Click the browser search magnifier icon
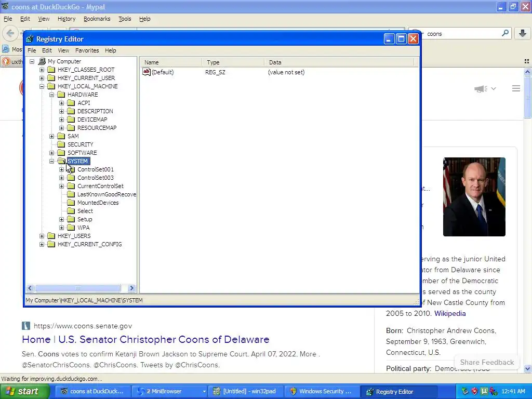This screenshot has height=399, width=532. pos(505,33)
